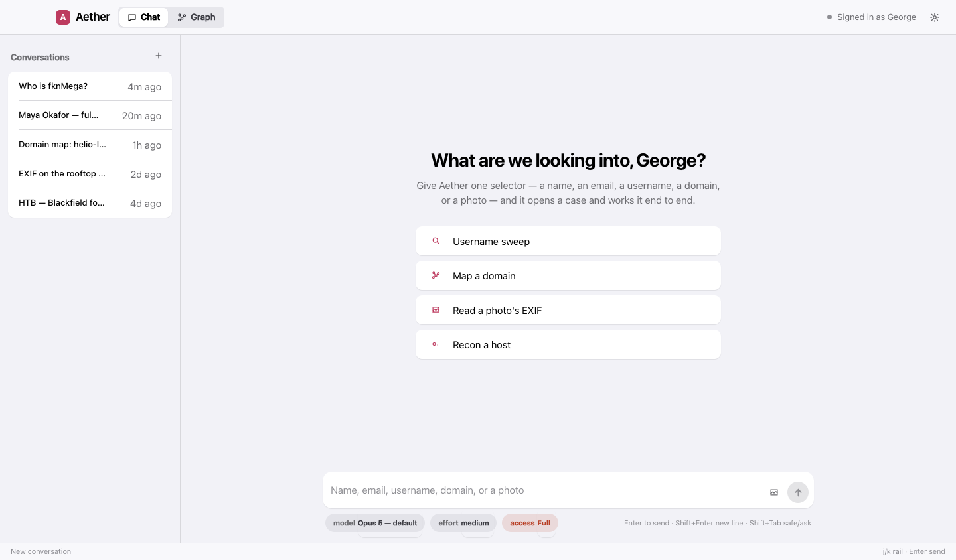Switch to the Graph tab
Image resolution: width=956 pixels, height=560 pixels.
point(197,17)
